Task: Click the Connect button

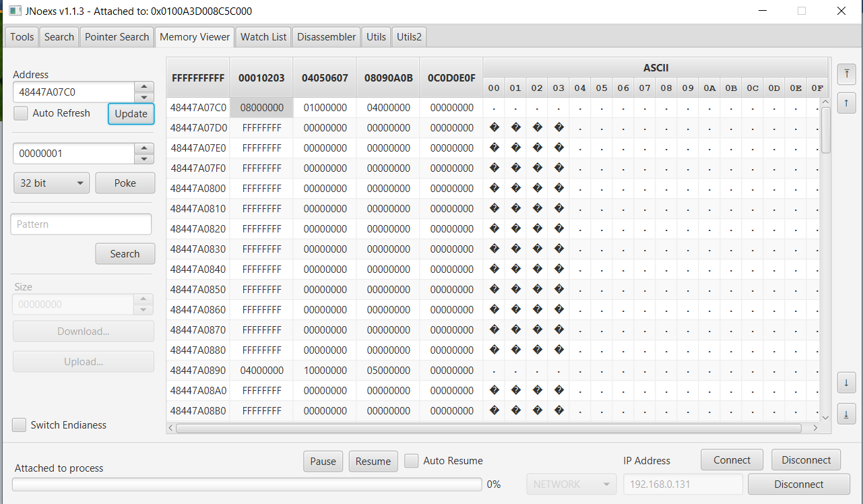Action: 732,460
